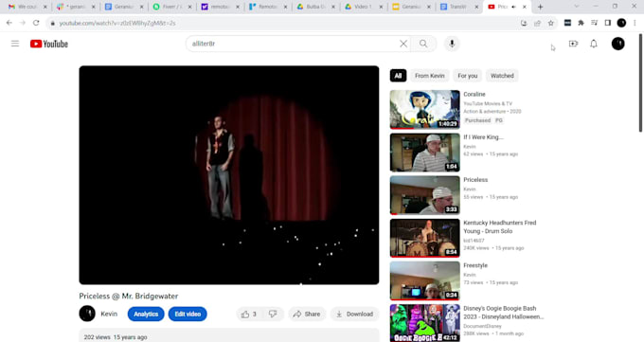Open the Coraline movie thumbnail

tap(424, 109)
